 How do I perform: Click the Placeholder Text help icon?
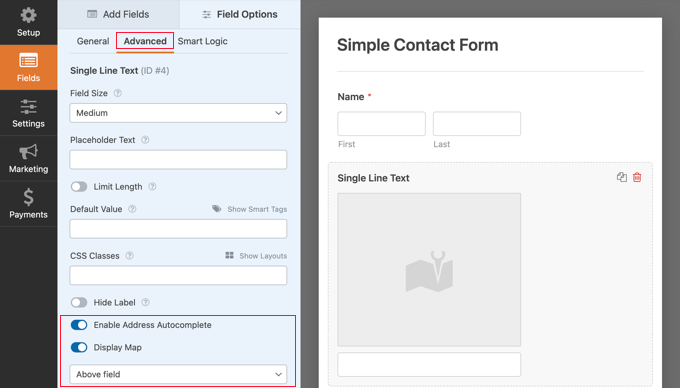coord(145,140)
